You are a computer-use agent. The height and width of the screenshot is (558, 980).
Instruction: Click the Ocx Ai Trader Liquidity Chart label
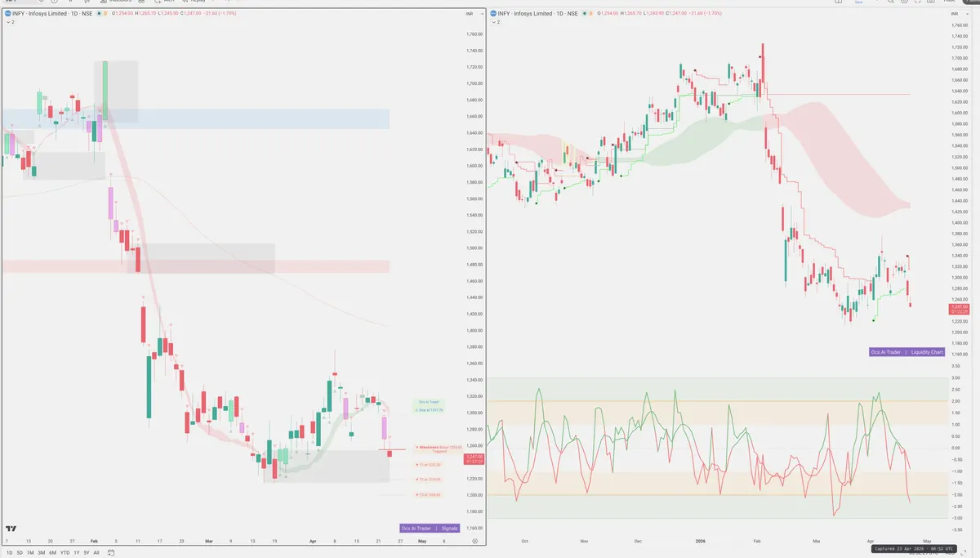pos(906,352)
